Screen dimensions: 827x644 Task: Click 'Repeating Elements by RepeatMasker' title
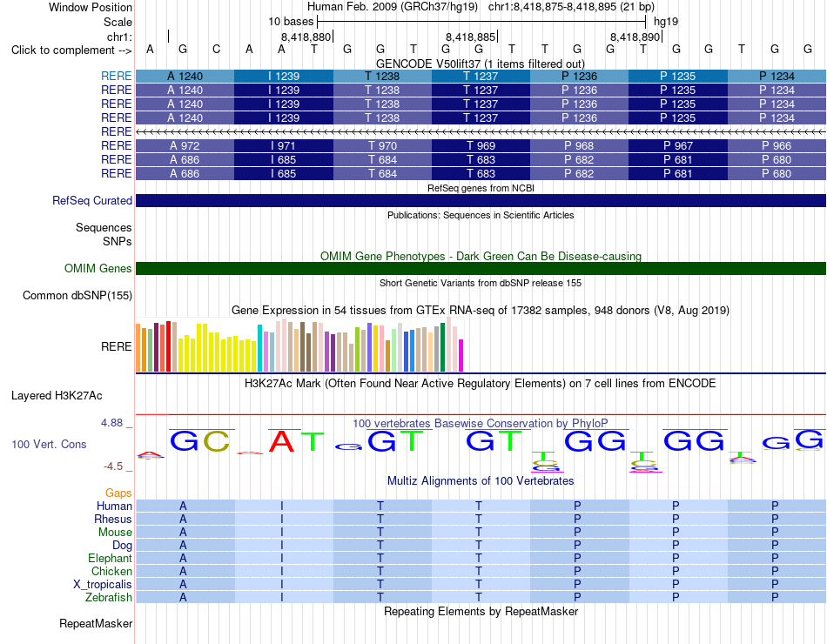[x=481, y=611]
